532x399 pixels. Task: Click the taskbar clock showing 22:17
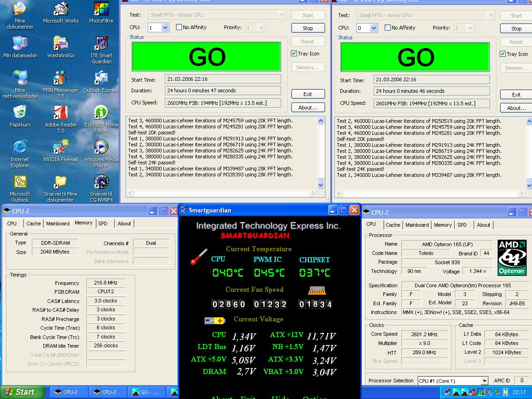tap(519, 392)
